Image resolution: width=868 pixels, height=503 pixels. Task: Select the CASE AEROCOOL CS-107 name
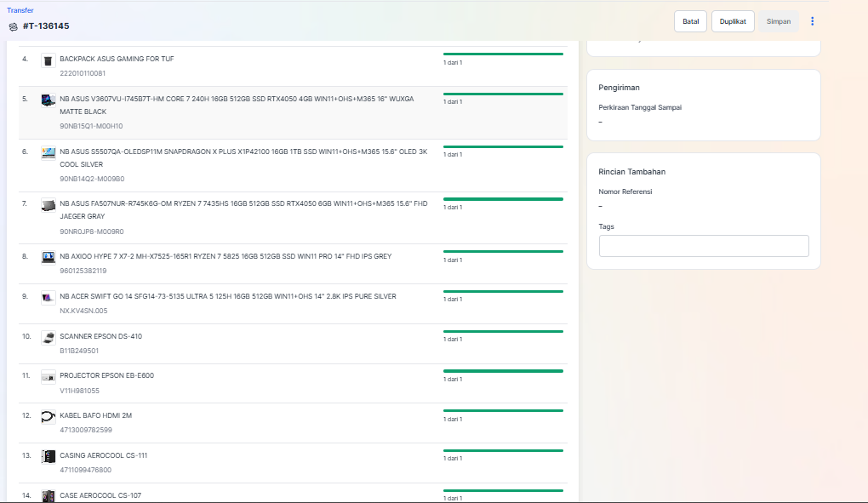tap(100, 495)
